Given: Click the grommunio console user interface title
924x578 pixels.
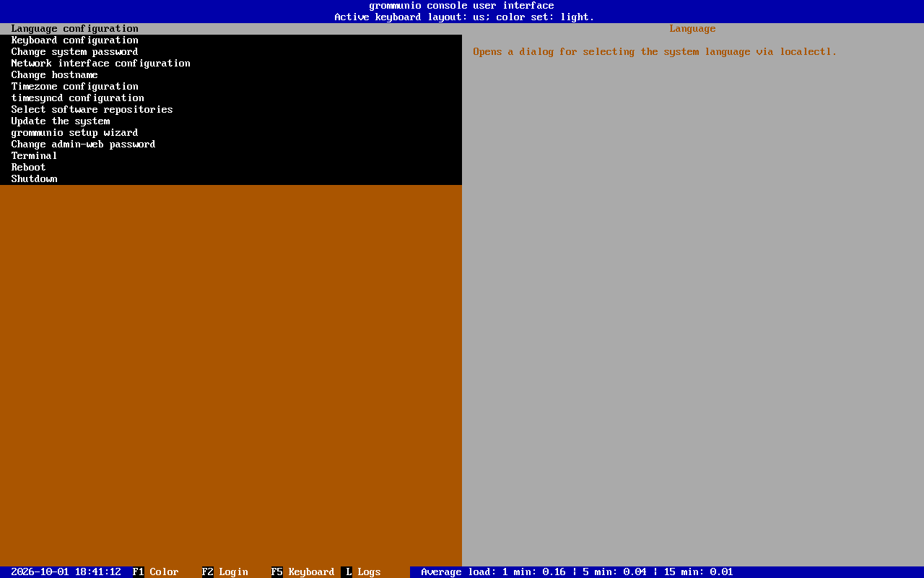Looking at the screenshot, I should pyautogui.click(x=462, y=6).
